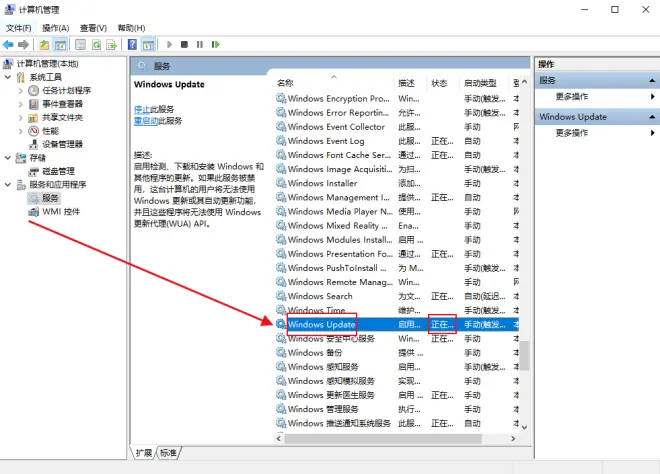Click the Up one level folder icon
The image size is (660, 474).
point(44,44)
